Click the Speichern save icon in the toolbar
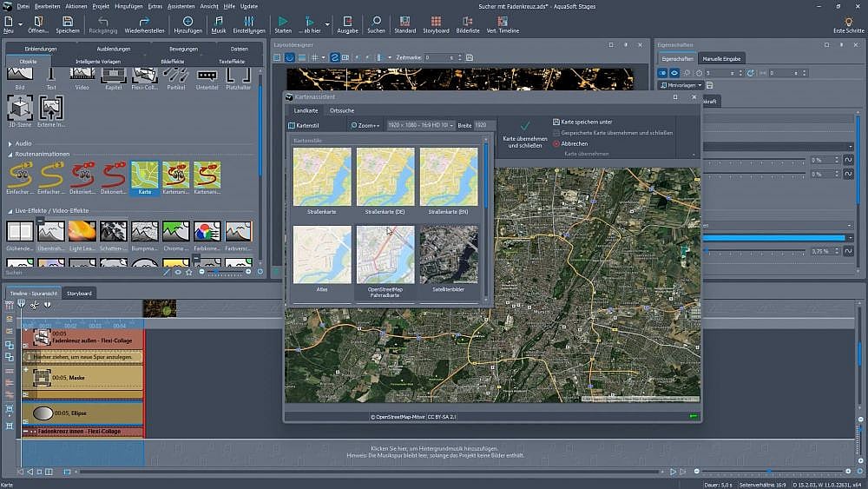Screen dimensions: 868x489 pyautogui.click(x=67, y=23)
